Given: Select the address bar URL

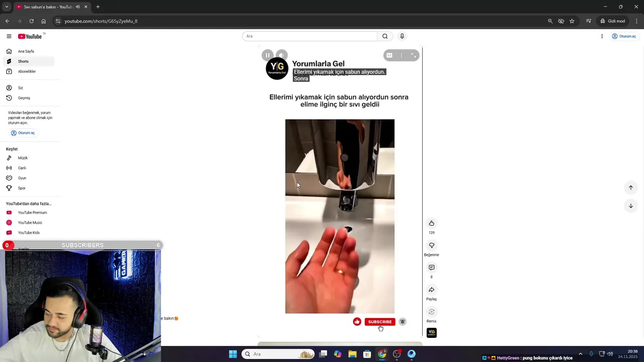Looking at the screenshot, I should pos(101,21).
